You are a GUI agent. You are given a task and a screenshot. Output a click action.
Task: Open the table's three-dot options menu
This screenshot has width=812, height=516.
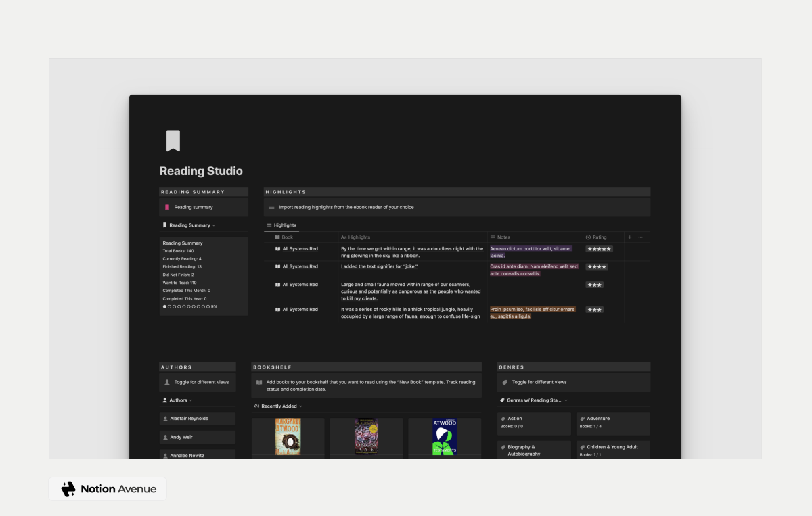(640, 237)
